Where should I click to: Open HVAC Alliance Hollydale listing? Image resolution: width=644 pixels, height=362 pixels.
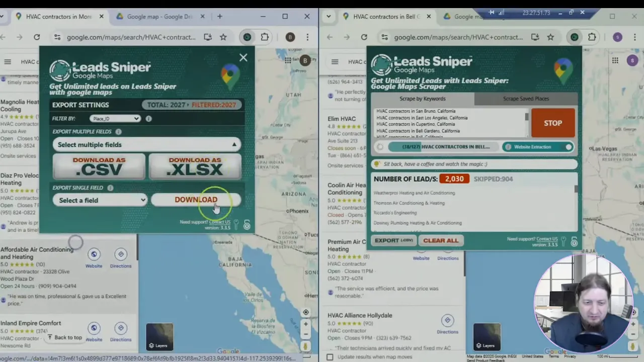click(360, 316)
